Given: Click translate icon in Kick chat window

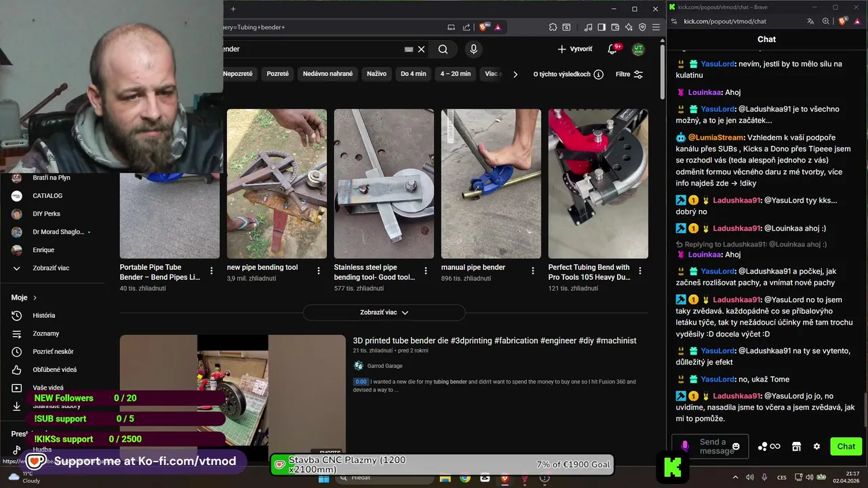Looking at the screenshot, I should pyautogui.click(x=810, y=21).
